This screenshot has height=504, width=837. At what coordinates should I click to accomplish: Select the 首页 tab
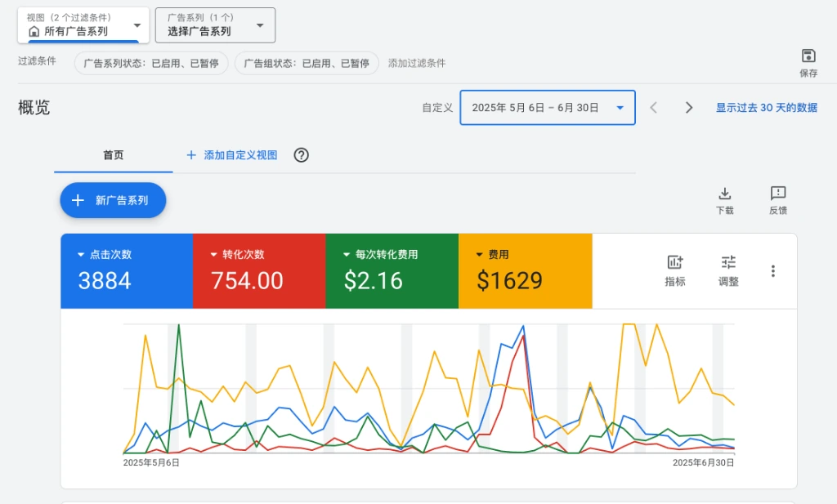click(113, 155)
